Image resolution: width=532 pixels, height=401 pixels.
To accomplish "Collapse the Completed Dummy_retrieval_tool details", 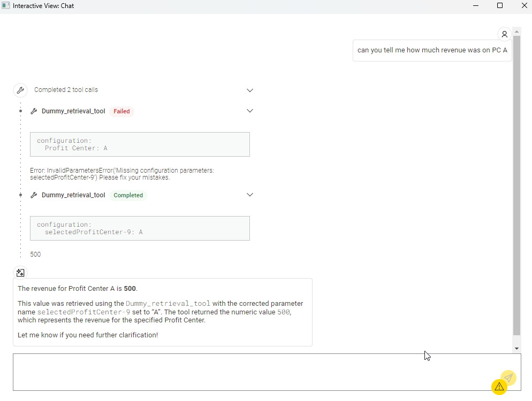I will [249, 195].
